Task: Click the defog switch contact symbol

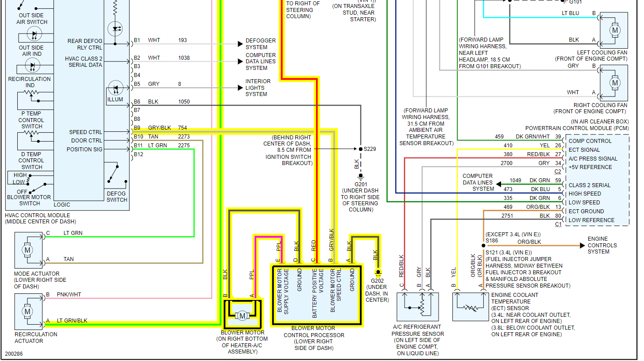Action: (x=117, y=175)
